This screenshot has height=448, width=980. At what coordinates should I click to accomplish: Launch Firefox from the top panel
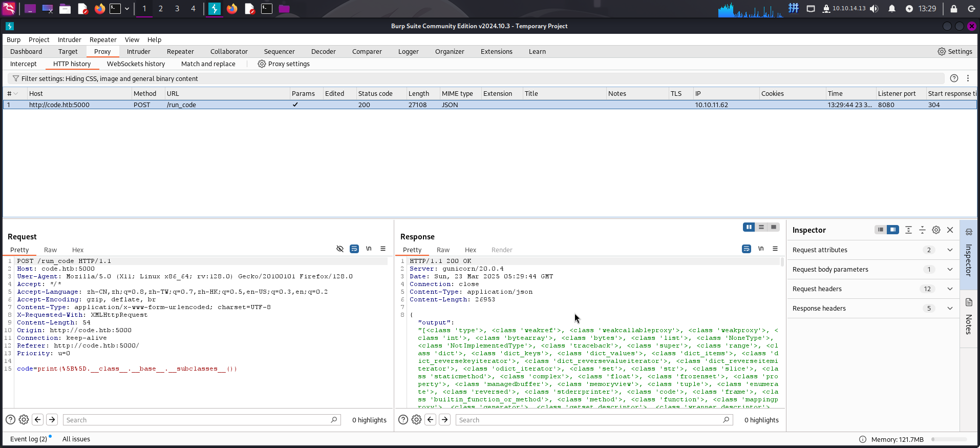point(100,9)
